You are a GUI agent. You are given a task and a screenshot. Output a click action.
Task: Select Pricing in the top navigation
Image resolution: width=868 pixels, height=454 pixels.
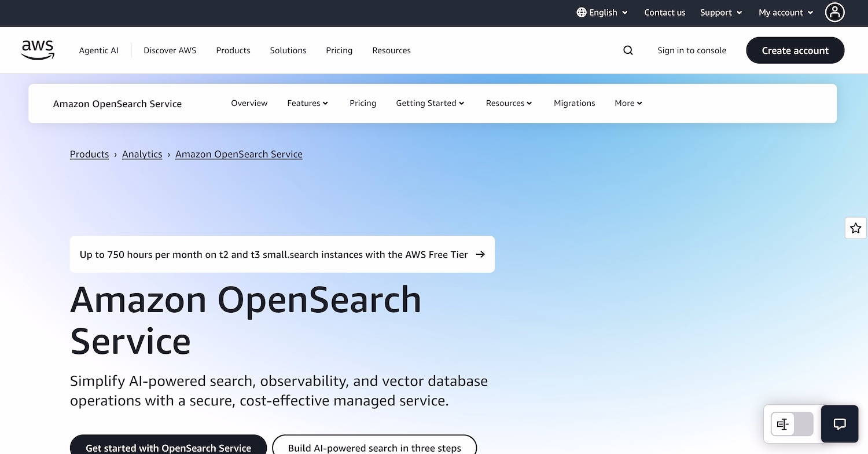click(339, 50)
